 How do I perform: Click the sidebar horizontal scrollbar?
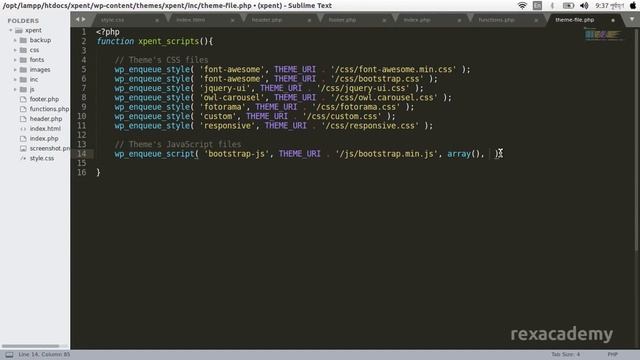coord(30,346)
